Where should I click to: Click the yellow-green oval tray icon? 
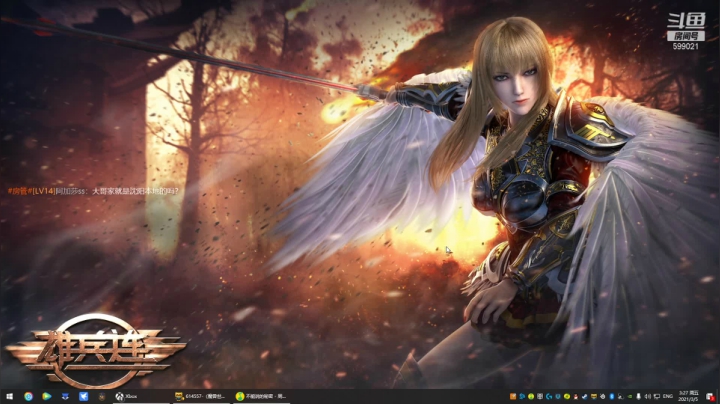[567, 396]
